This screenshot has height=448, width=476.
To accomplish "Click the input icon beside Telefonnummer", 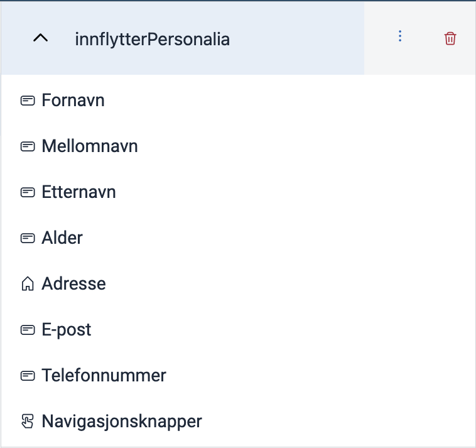I will tap(28, 376).
